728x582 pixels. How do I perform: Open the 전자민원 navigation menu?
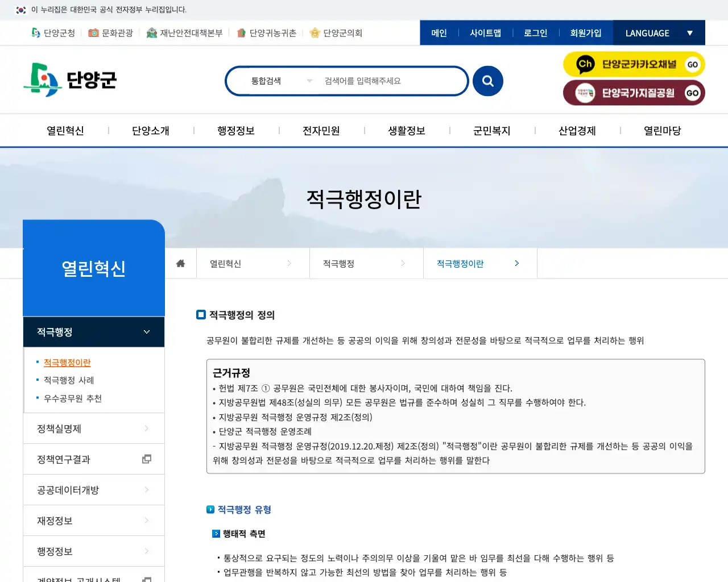coord(321,130)
